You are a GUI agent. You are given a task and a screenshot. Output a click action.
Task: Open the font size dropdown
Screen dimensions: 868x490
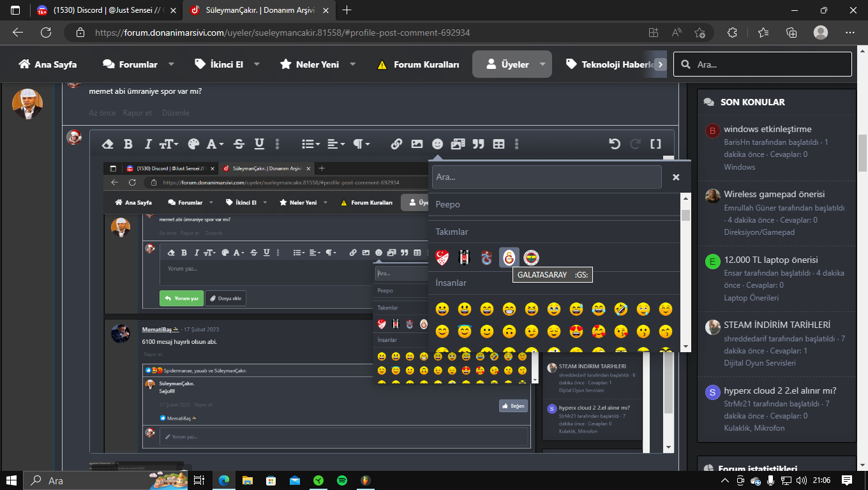(x=169, y=144)
